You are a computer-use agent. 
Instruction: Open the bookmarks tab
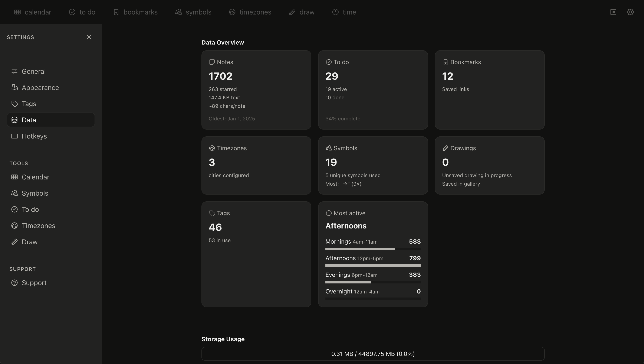135,12
